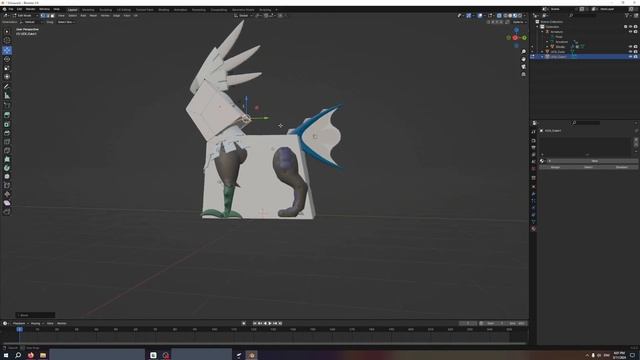The image size is (640, 360).
Task: Click the Select material button
Action: tap(588, 167)
